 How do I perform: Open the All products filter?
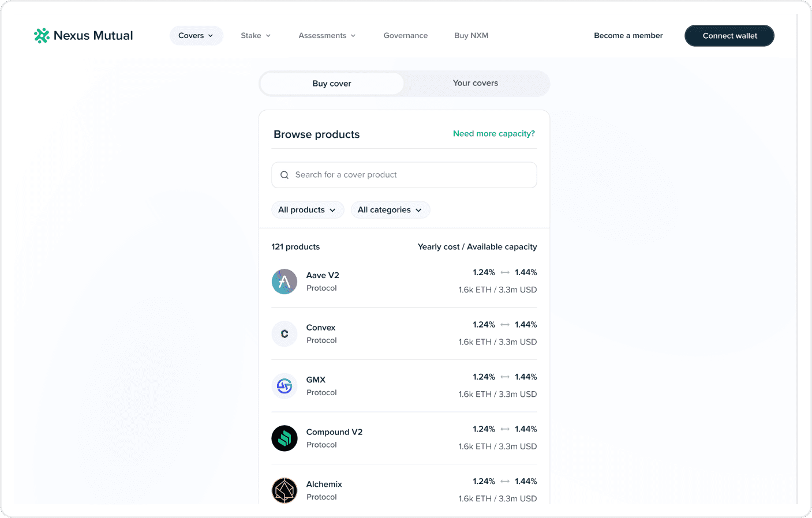coord(308,210)
